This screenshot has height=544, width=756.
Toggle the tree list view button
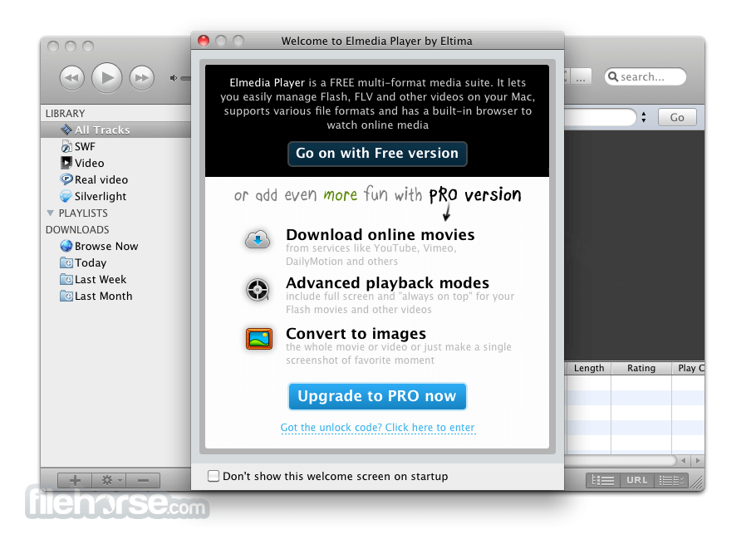click(x=602, y=480)
